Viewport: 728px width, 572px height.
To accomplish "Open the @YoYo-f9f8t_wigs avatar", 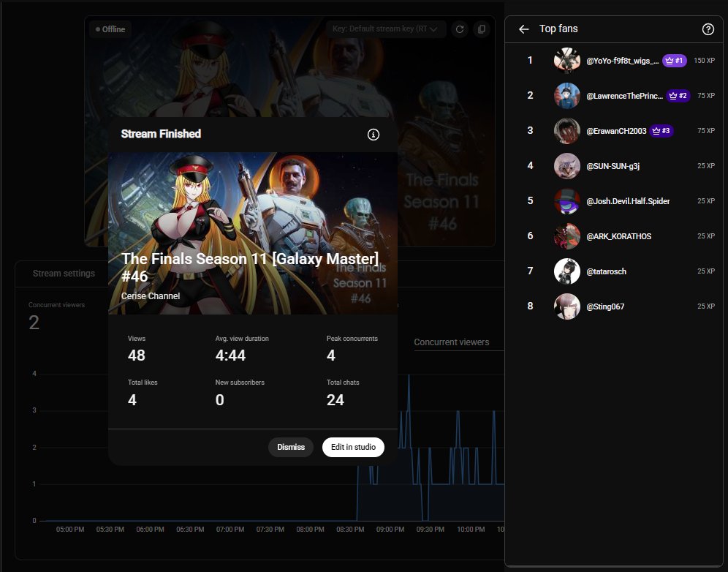I will click(567, 61).
